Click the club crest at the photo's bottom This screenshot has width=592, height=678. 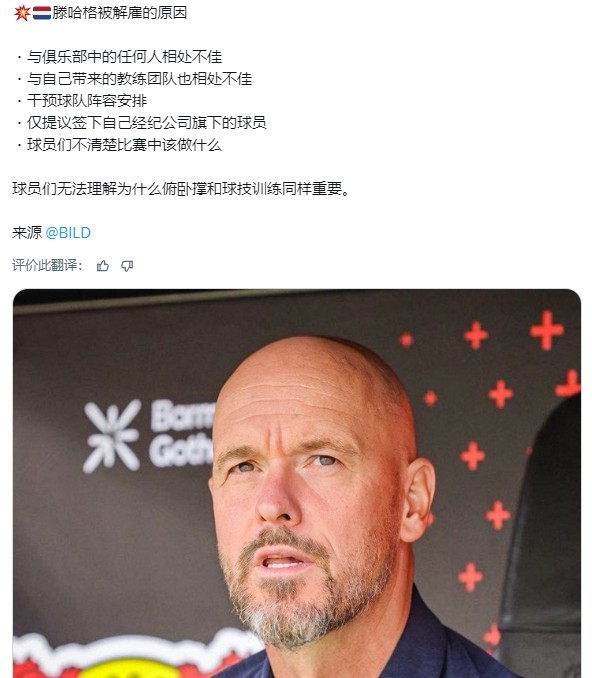[130, 657]
